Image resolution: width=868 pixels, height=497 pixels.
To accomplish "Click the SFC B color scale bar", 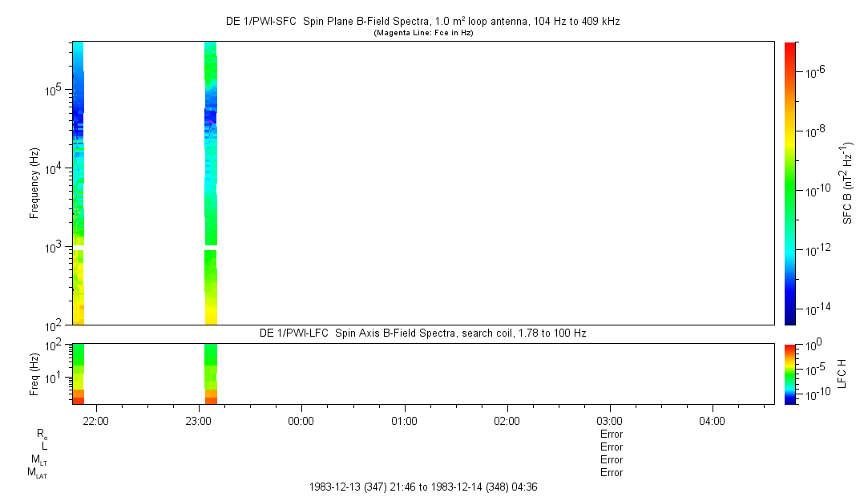I will (789, 183).
